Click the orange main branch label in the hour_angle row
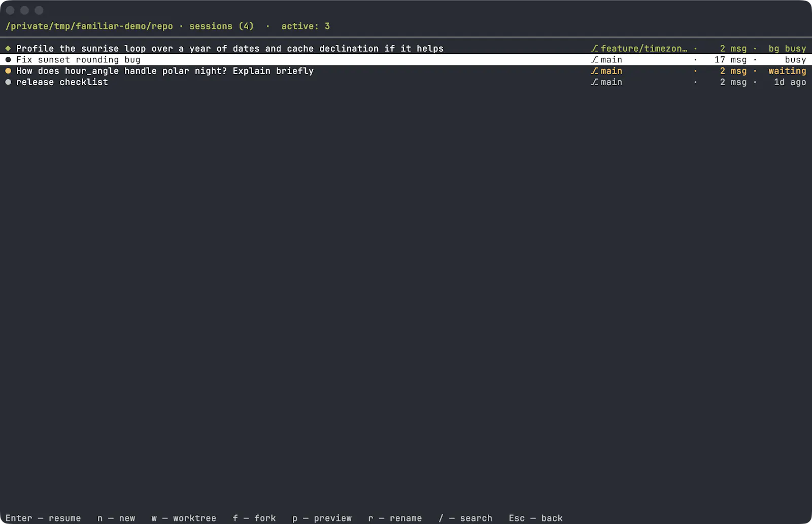The width and height of the screenshot is (812, 524). pos(612,71)
